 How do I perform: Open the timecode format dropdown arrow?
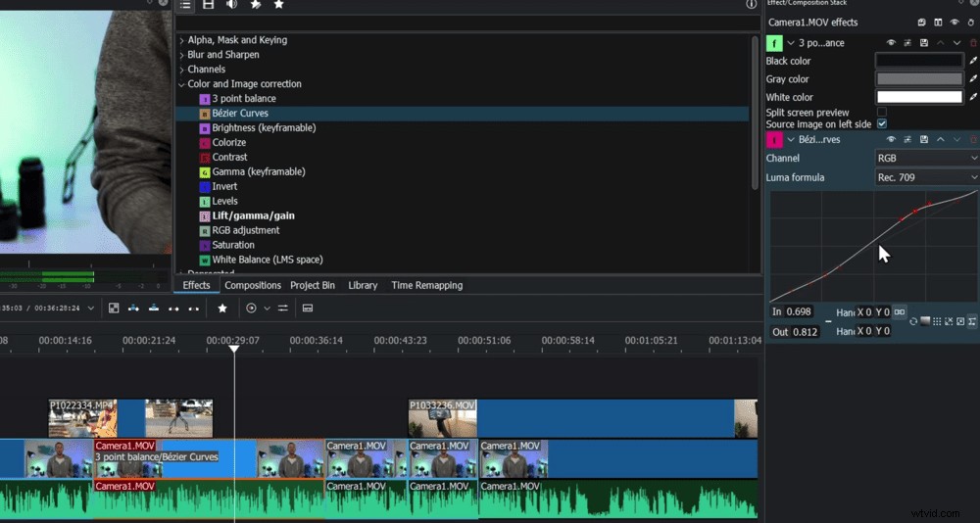coord(90,309)
